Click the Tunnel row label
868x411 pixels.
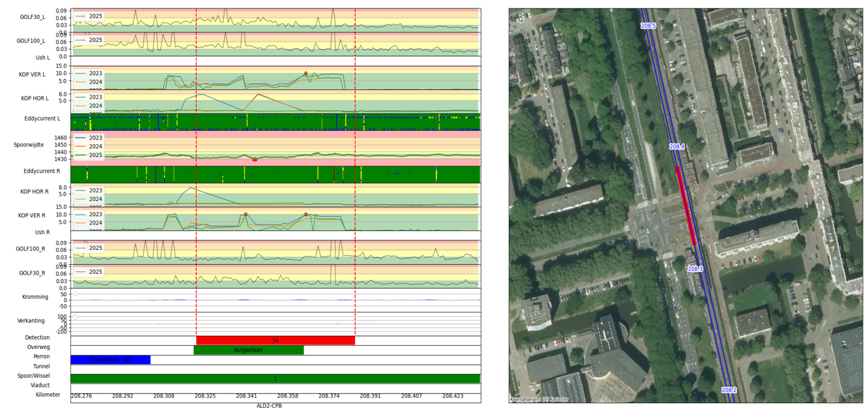(41, 367)
